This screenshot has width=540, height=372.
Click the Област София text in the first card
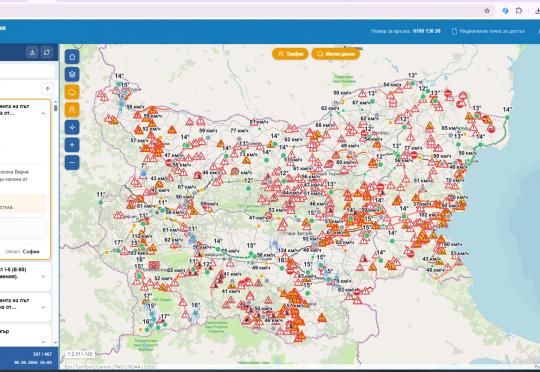(x=22, y=251)
